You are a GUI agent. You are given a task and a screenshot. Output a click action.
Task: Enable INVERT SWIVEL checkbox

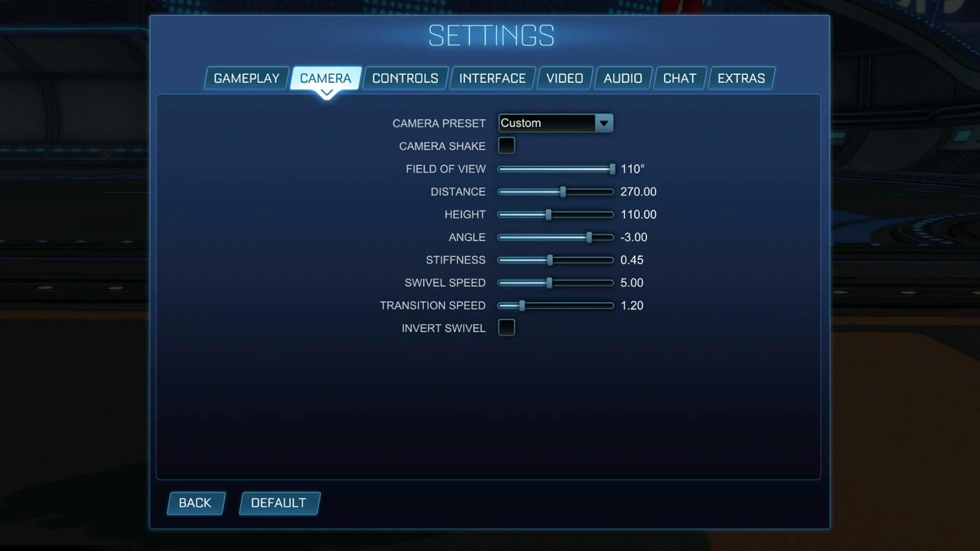pos(506,329)
